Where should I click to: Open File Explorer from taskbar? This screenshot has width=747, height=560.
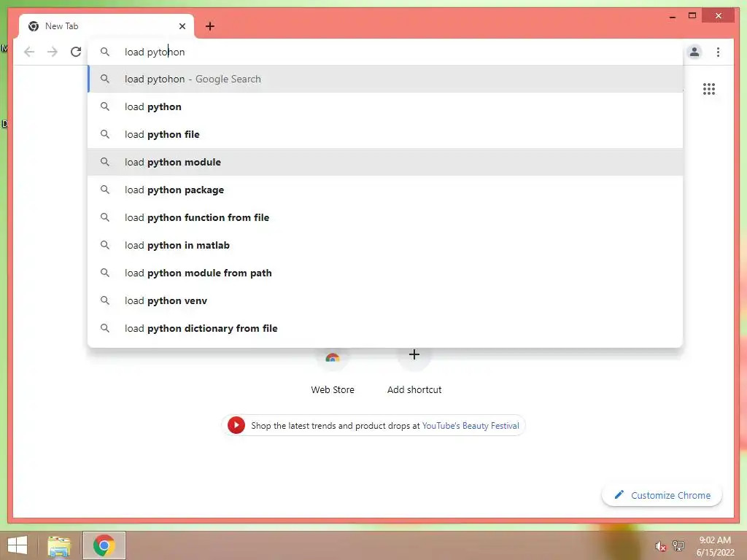59,545
